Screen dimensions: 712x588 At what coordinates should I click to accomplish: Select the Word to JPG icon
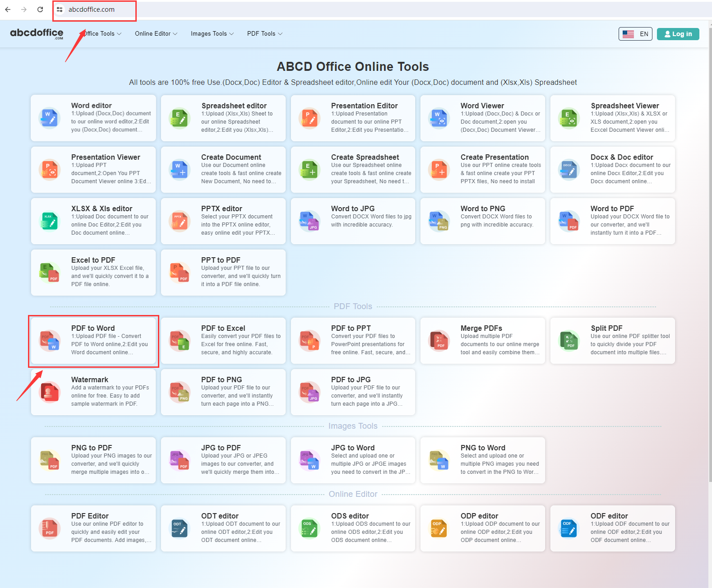[310, 221]
